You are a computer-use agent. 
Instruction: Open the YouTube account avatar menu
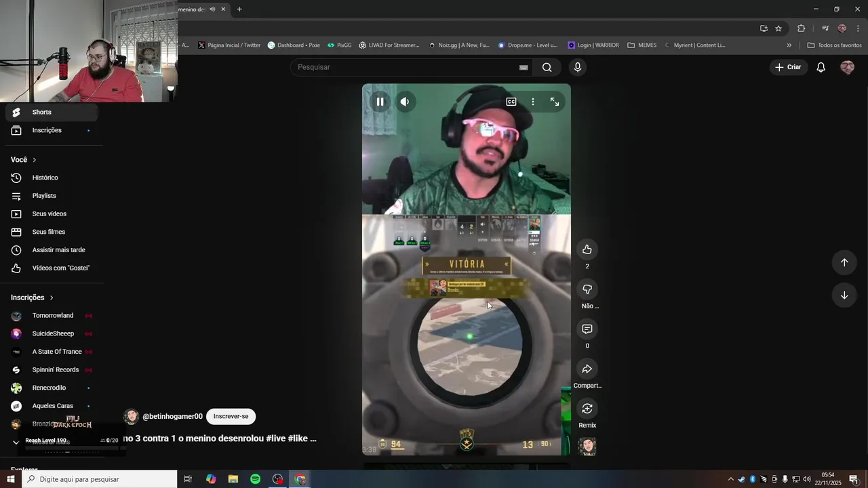click(x=847, y=67)
